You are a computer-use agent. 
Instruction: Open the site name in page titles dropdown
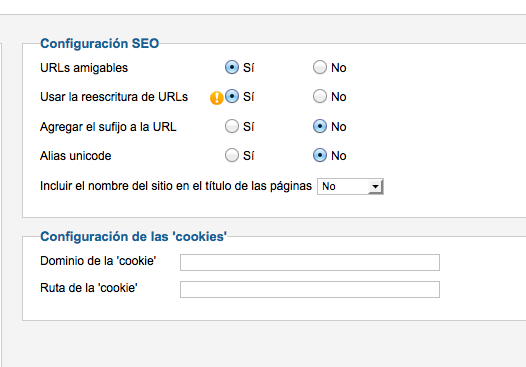(x=350, y=187)
